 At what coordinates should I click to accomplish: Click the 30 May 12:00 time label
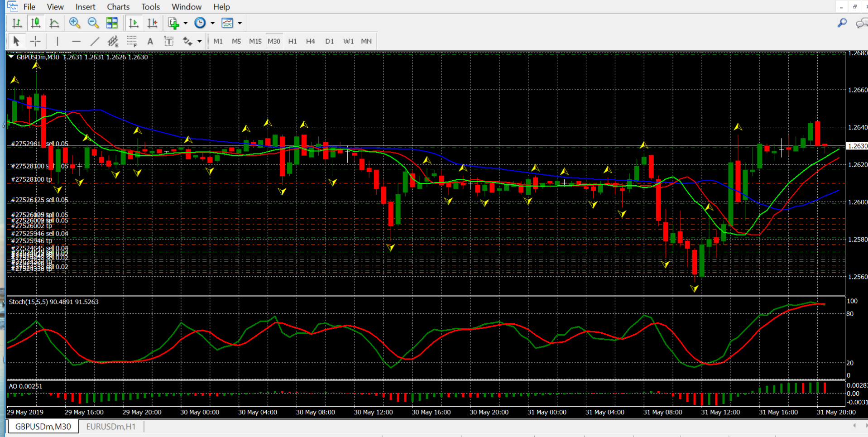373,412
